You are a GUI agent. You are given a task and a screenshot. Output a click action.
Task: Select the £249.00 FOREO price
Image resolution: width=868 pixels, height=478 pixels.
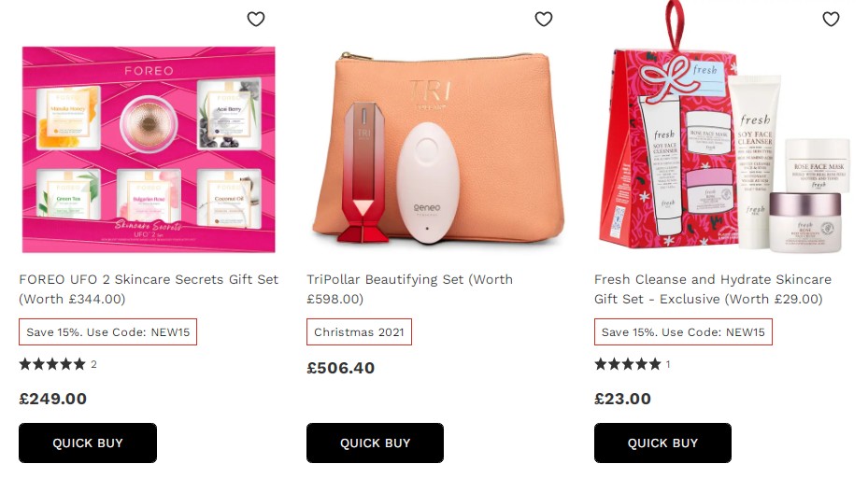pos(52,399)
